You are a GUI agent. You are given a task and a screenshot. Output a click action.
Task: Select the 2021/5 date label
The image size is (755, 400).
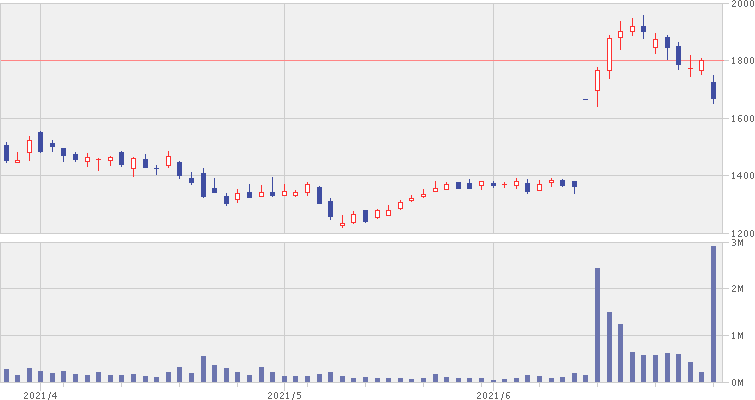[x=285, y=395]
